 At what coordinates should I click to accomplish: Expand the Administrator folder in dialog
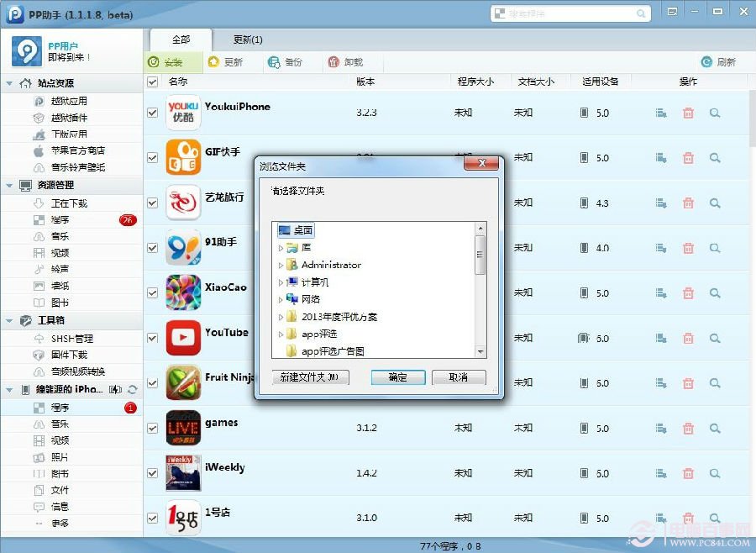(281, 265)
